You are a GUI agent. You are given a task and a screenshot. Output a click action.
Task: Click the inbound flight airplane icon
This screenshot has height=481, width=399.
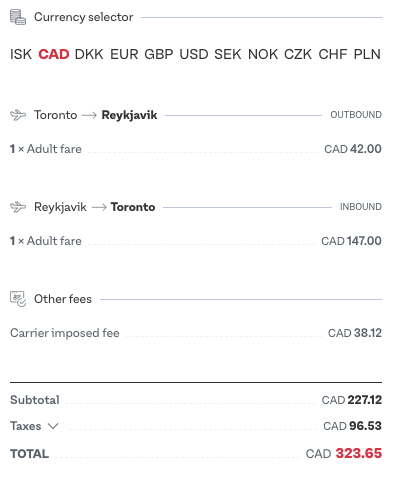point(18,207)
